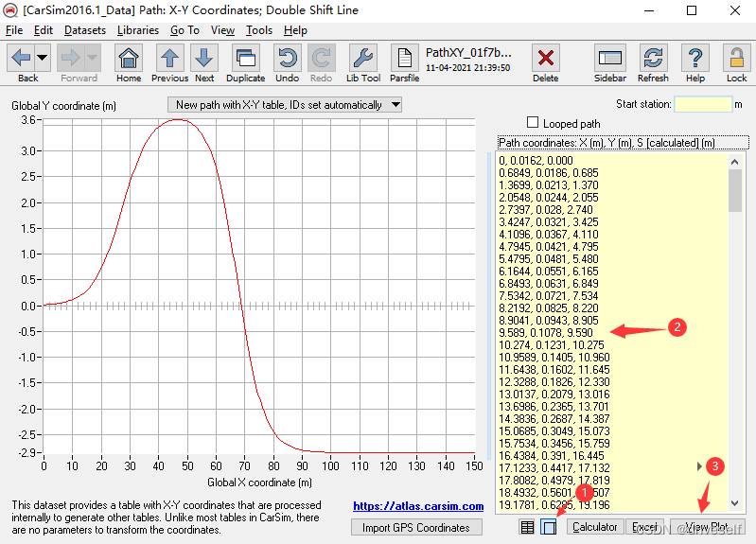Select row "16.4384, 0.391, 16.445"

coord(551,456)
